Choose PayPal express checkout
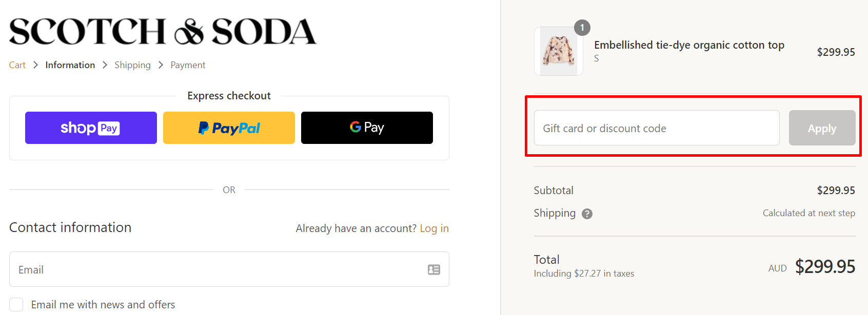This screenshot has width=868, height=315. tap(229, 128)
